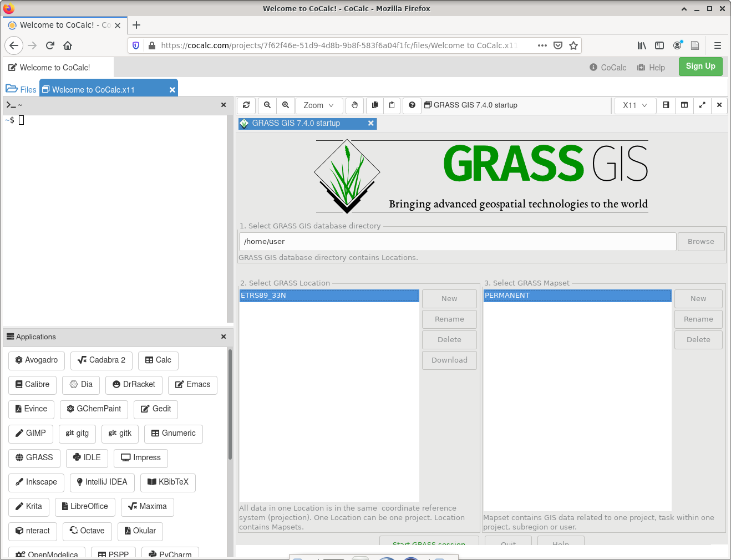
Task: Click the reload X11 session icon
Action: pyautogui.click(x=246, y=105)
